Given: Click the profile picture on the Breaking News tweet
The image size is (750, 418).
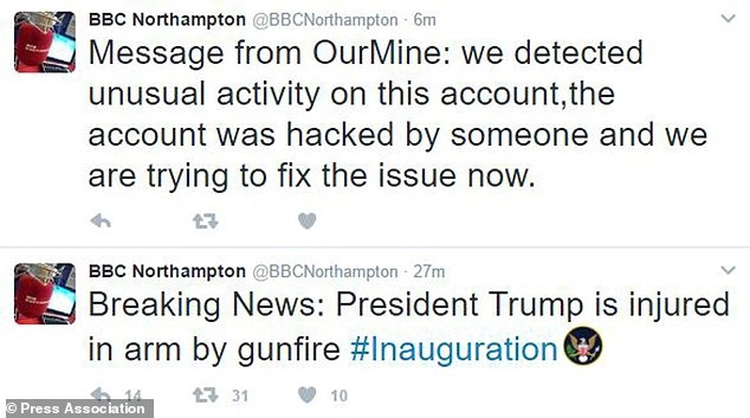Looking at the screenshot, I should [x=45, y=293].
